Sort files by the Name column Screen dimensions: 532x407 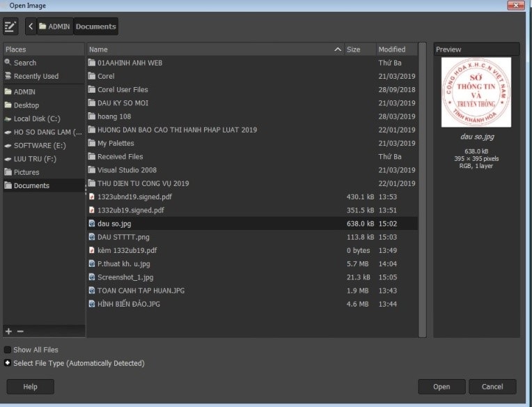pyautogui.click(x=209, y=49)
